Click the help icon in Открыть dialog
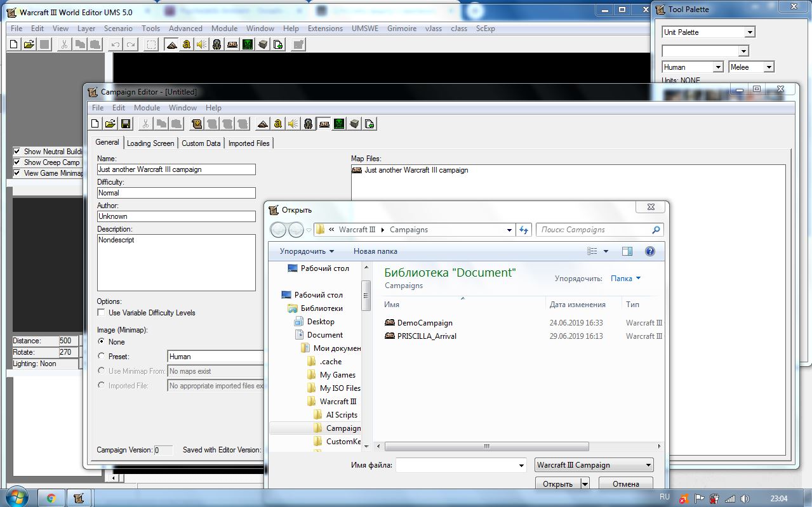812x507 pixels. click(649, 251)
